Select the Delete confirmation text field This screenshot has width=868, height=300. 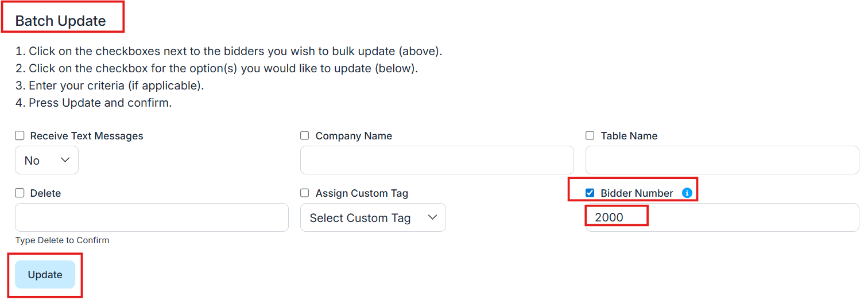[x=152, y=218]
